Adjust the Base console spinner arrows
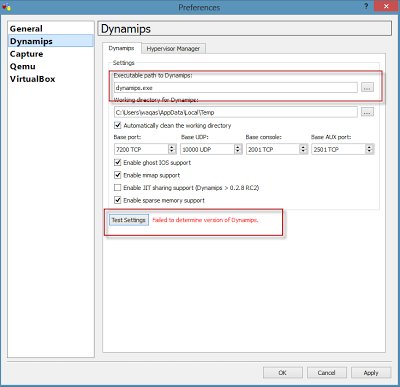 tap(303, 149)
